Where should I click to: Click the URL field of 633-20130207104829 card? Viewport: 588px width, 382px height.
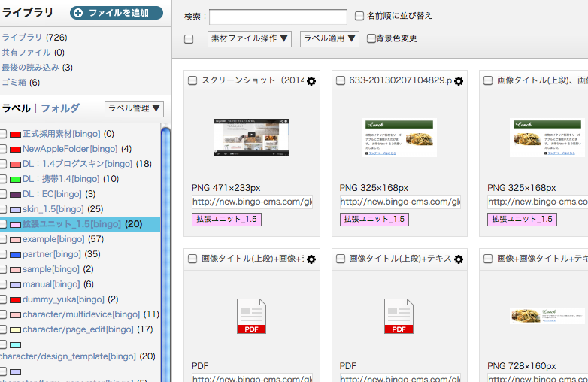tap(400, 202)
